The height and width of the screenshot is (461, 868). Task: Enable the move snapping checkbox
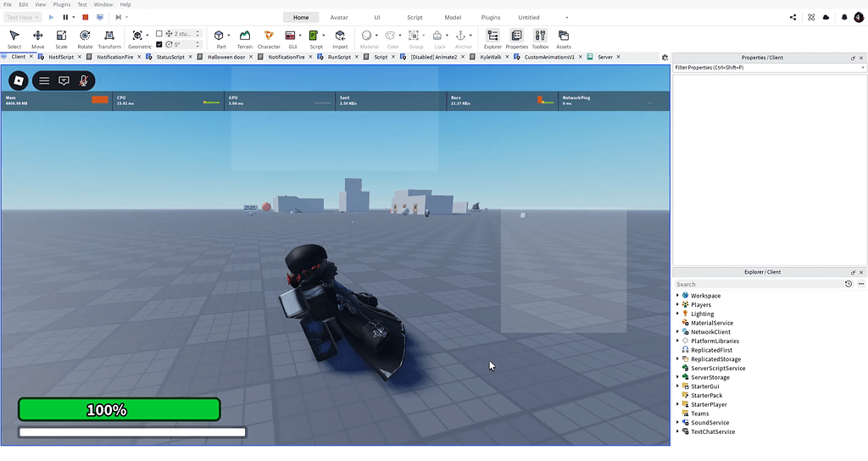click(x=159, y=34)
